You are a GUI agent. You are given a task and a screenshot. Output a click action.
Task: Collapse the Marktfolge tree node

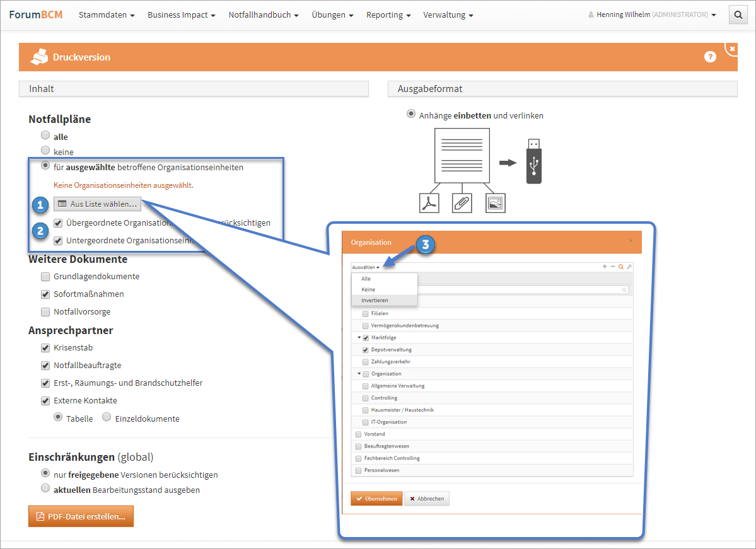(x=359, y=338)
